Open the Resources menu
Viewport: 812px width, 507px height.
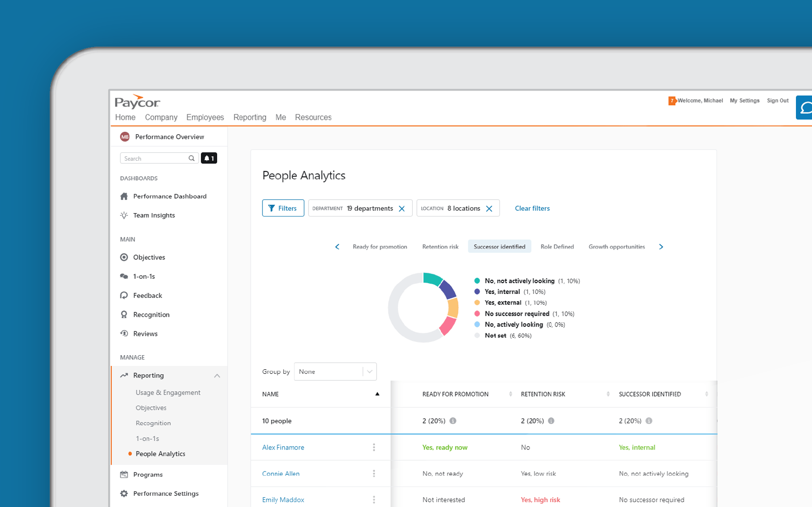[x=313, y=117]
